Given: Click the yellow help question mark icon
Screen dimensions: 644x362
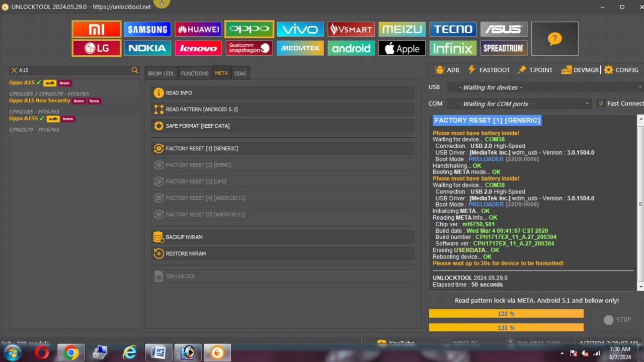Looking at the screenshot, I should click(x=554, y=39).
